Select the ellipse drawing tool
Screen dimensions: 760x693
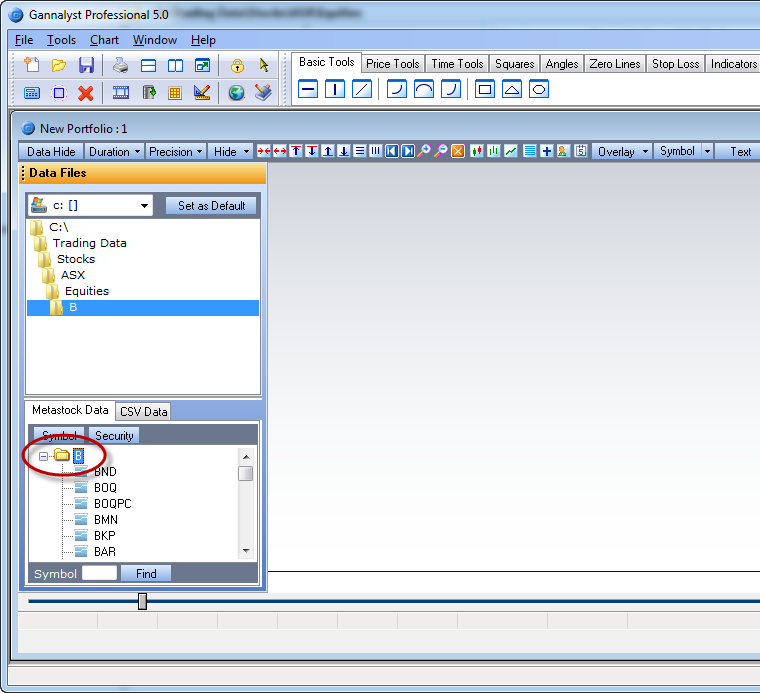[x=539, y=89]
